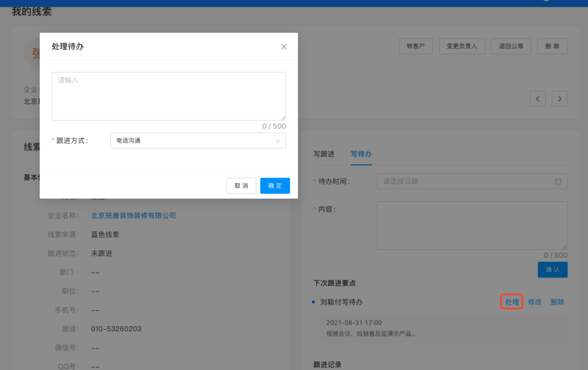
Task: Open 北京班唐装饰装修有限公司 company link
Action: (x=133, y=216)
